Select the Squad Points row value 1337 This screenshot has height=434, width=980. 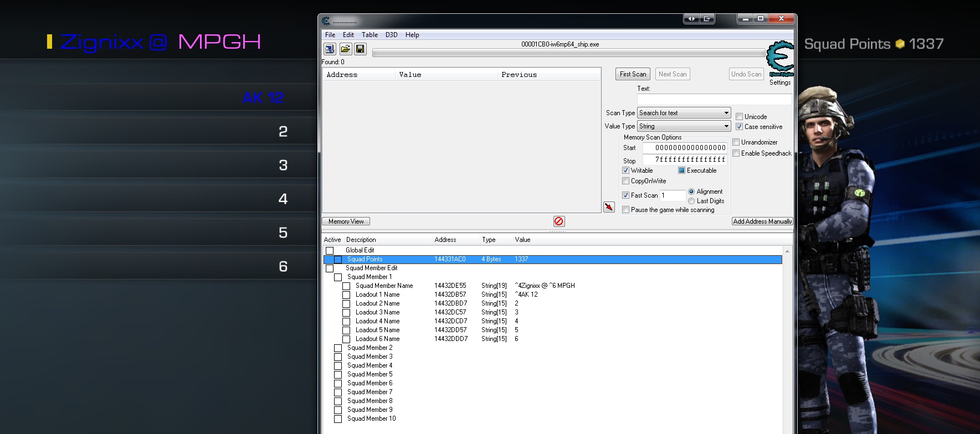pyautogui.click(x=521, y=259)
